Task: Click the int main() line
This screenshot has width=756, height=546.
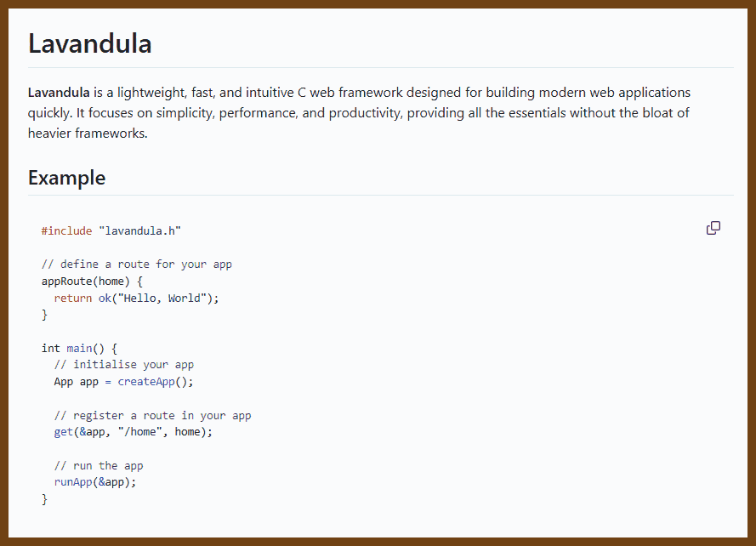Action: (79, 348)
